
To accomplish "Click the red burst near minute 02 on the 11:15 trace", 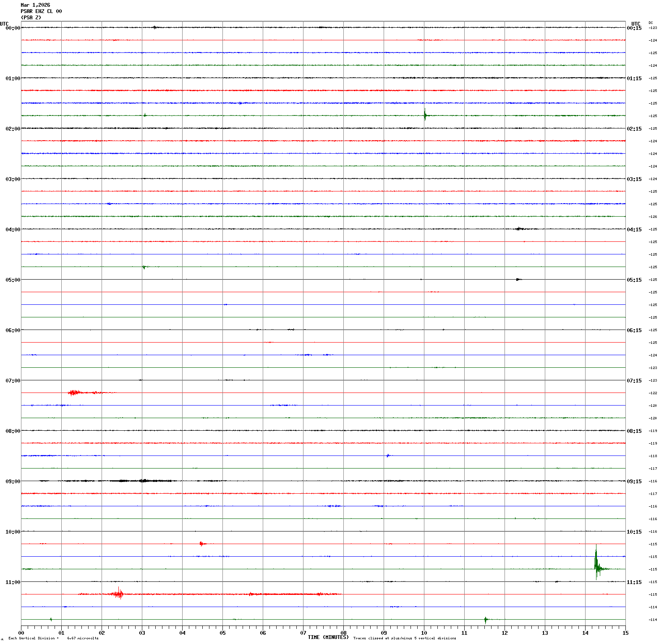I will 119,594.
